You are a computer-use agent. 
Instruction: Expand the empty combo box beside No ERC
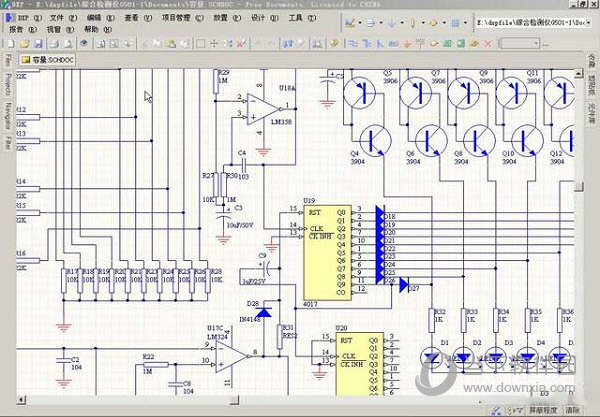click(536, 44)
